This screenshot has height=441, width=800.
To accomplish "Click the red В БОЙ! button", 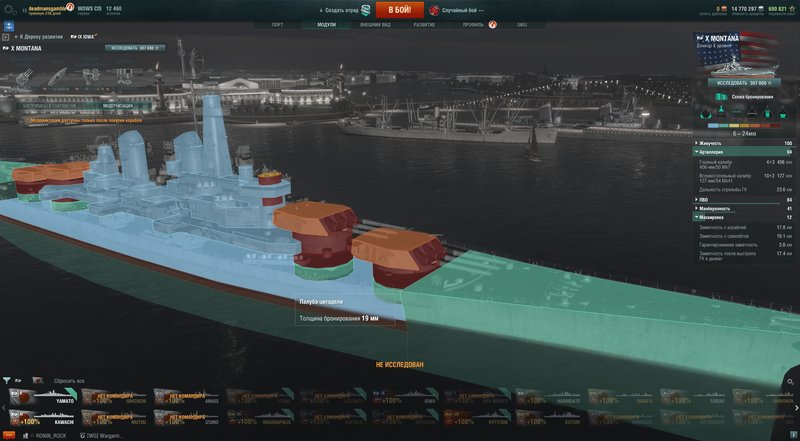I will coord(399,10).
